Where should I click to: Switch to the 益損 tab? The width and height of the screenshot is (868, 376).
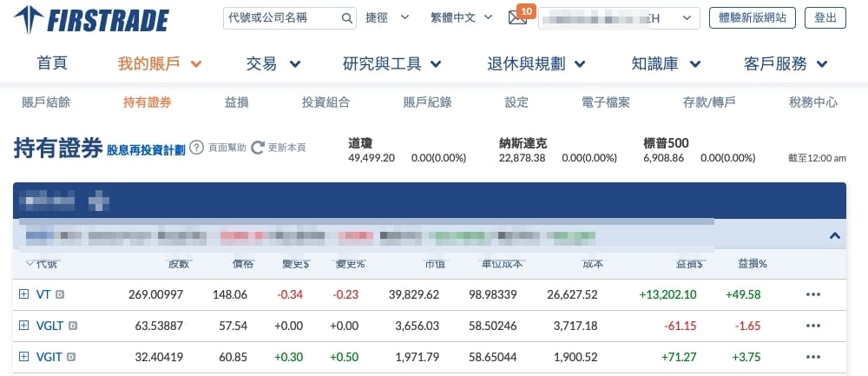point(236,102)
